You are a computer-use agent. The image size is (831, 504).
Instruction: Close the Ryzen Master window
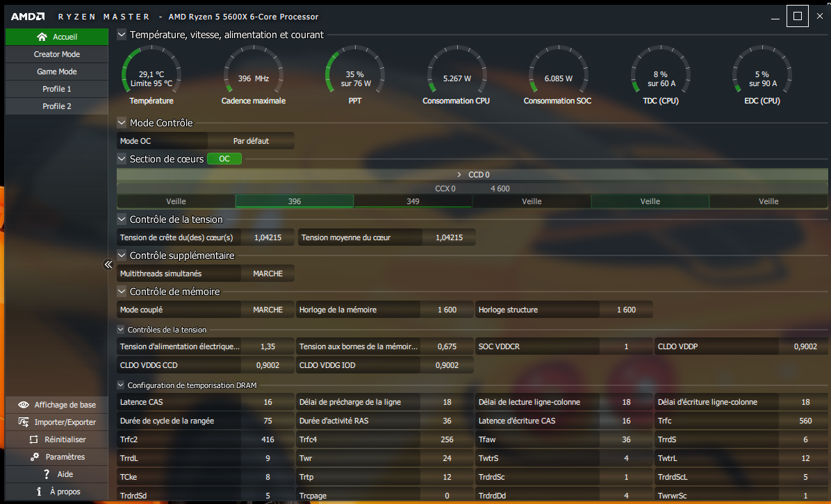coord(819,16)
